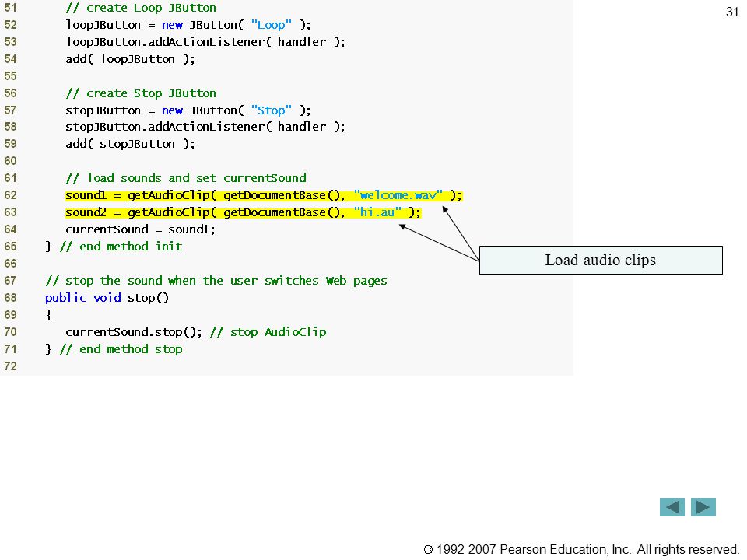Click 'loopJButton.addActionListener( handler );'
The width and height of the screenshot is (747, 560).
[x=205, y=42]
